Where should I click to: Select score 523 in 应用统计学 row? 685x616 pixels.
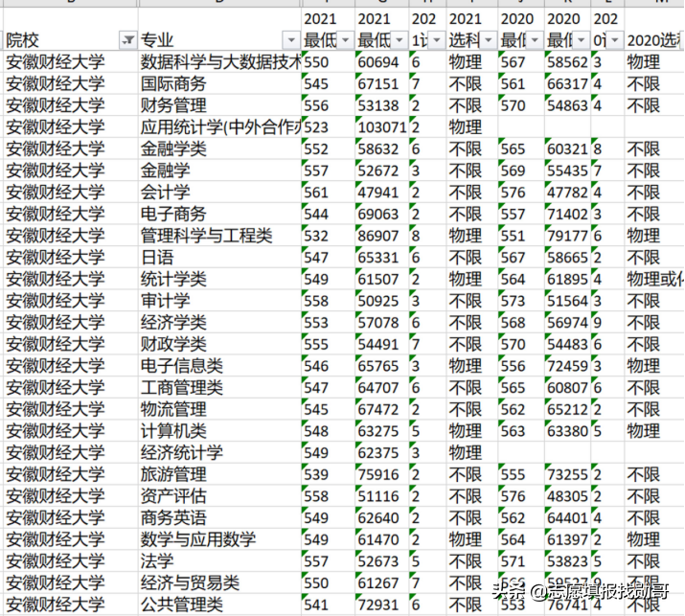tap(328, 126)
